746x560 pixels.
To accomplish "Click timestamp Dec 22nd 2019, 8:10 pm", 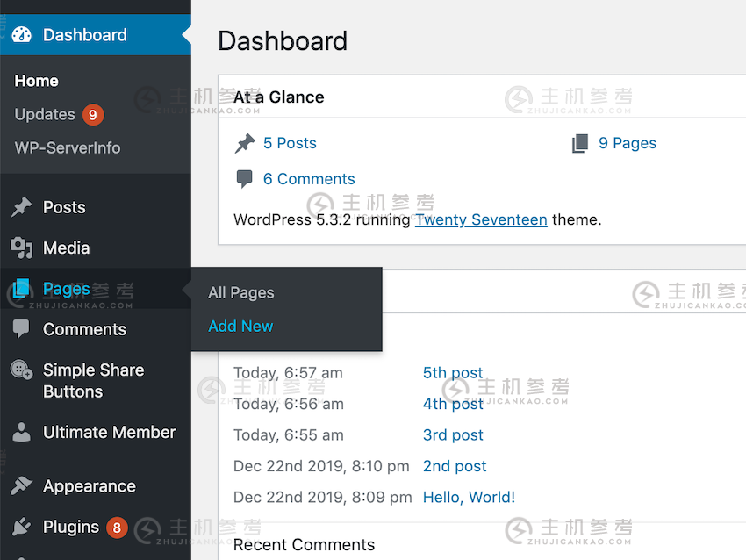I will [x=321, y=466].
